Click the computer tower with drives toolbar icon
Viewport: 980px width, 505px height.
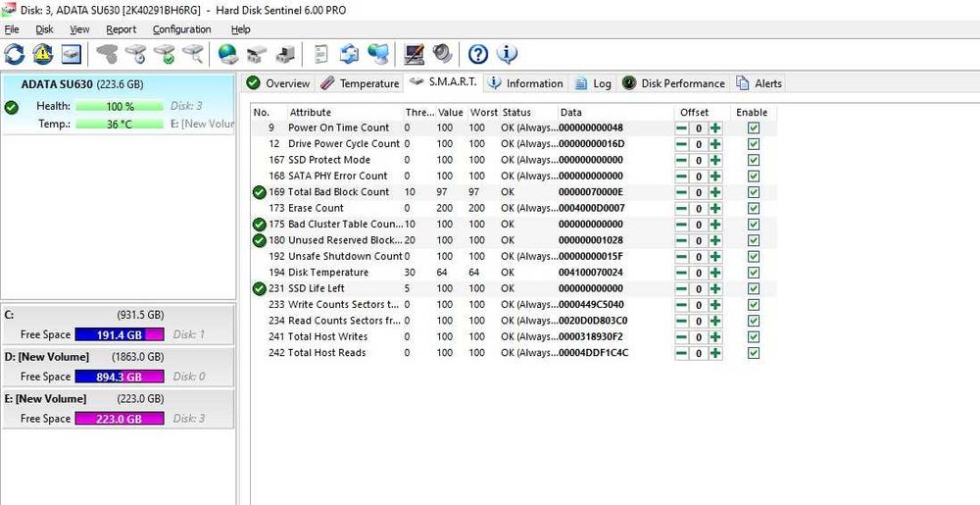[x=285, y=54]
